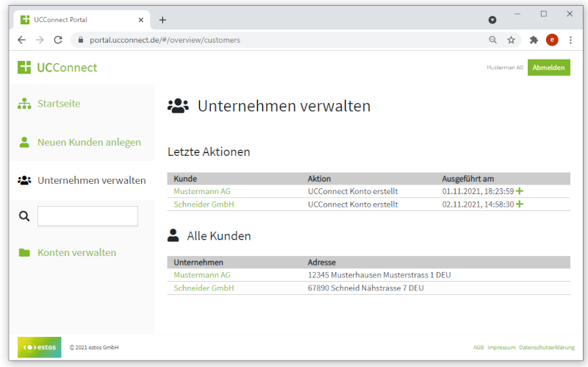Click the person icon for Neuen Kunden anlegen
The image size is (588, 367).
pyautogui.click(x=24, y=142)
